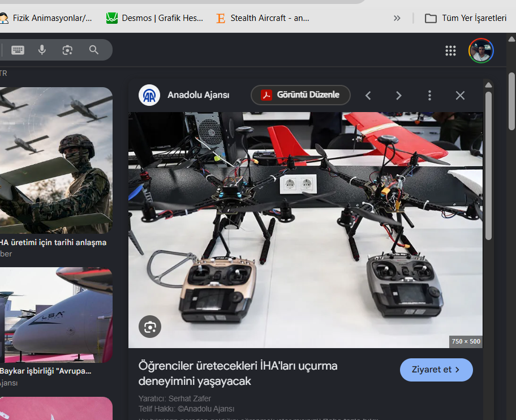Viewport: 516px width, 420px height.
Task: Click 'Yaratıcı: Serhat Zafer' credit text
Action: 175,398
